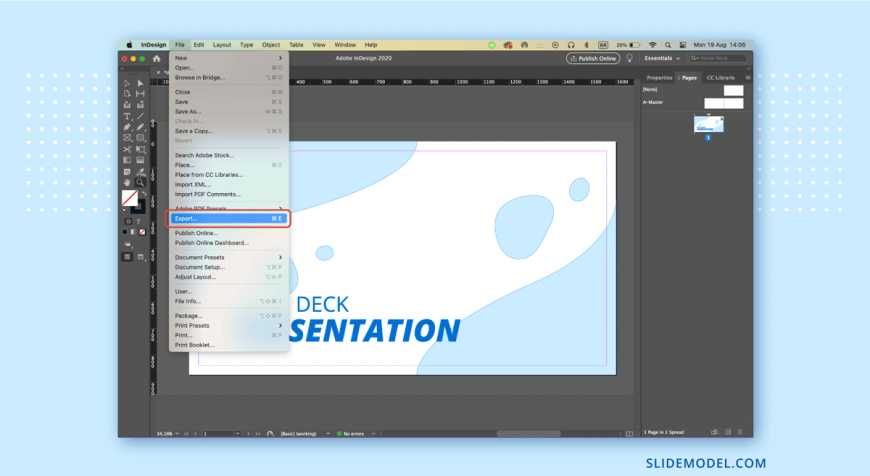Click the stroke color swatch
The image size is (870, 476).
click(x=140, y=207)
